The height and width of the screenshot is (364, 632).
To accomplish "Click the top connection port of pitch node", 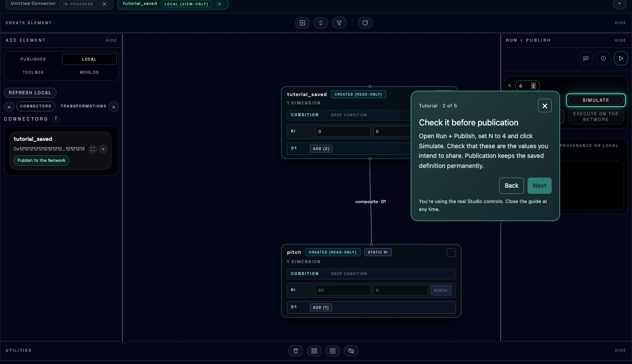I will 371,244.
